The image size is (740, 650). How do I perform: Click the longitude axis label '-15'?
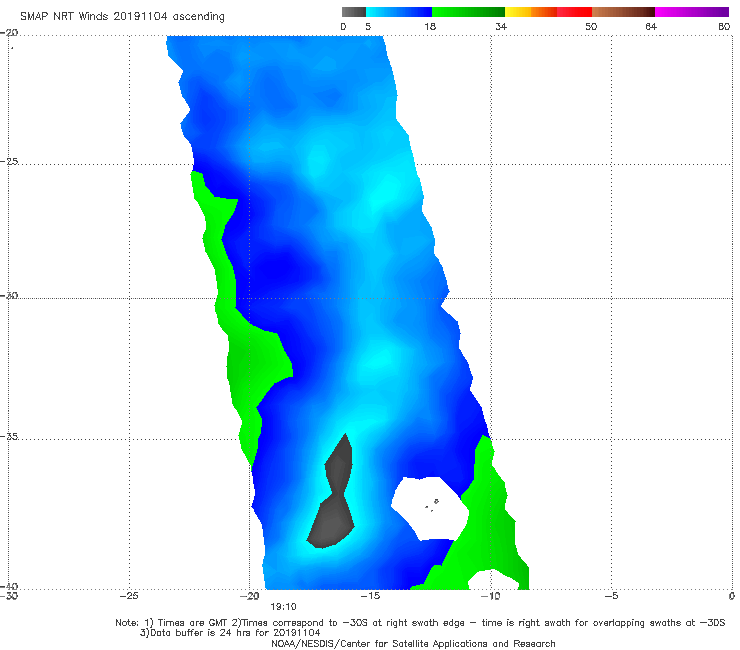coord(370,596)
